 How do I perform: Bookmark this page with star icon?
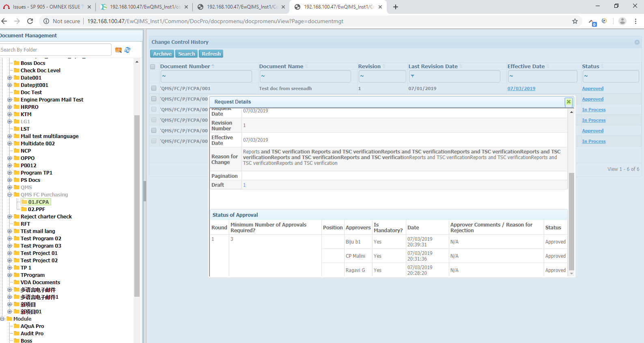coord(575,21)
